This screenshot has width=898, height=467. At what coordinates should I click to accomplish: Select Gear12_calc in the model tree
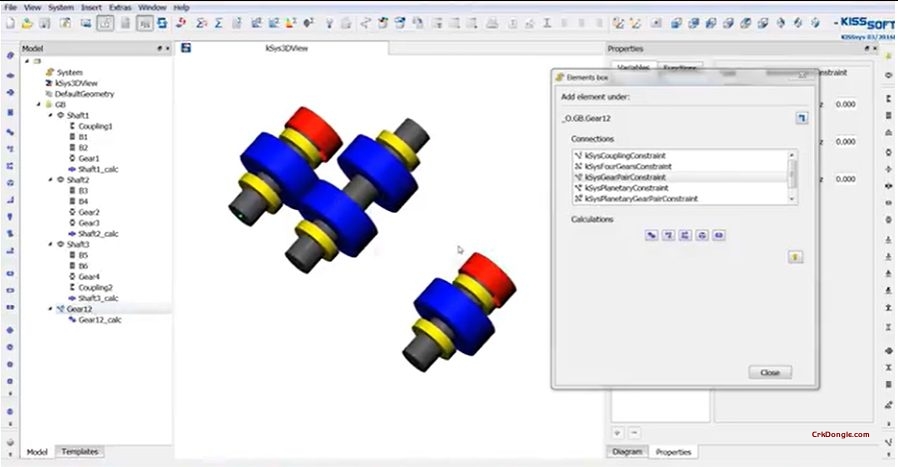[x=99, y=320]
